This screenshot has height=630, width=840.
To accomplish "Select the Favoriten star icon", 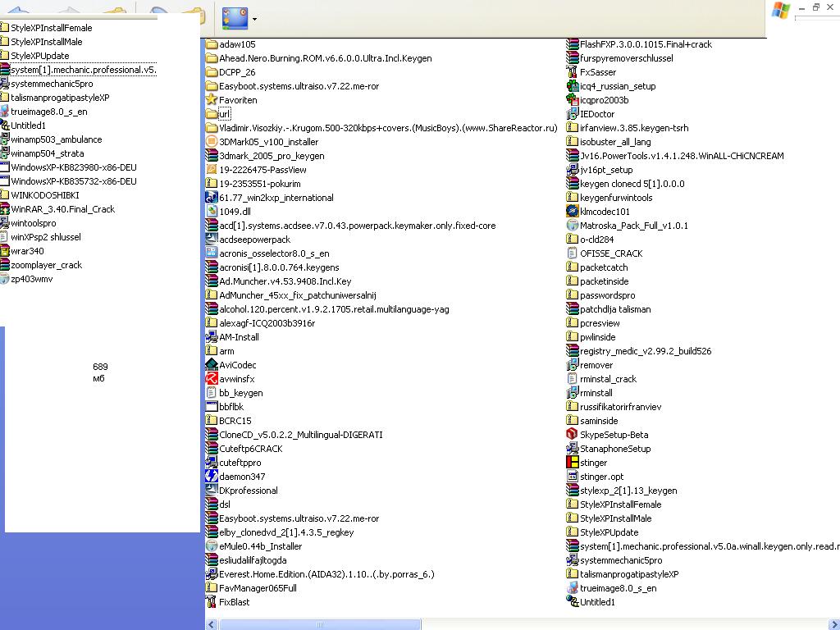I will 212,99.
